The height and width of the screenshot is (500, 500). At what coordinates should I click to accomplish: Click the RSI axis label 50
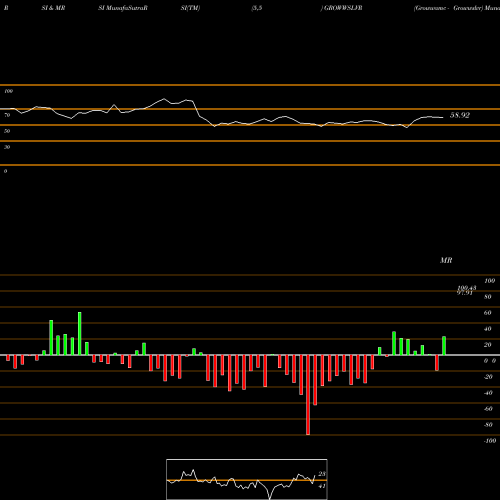pyautogui.click(x=7, y=131)
